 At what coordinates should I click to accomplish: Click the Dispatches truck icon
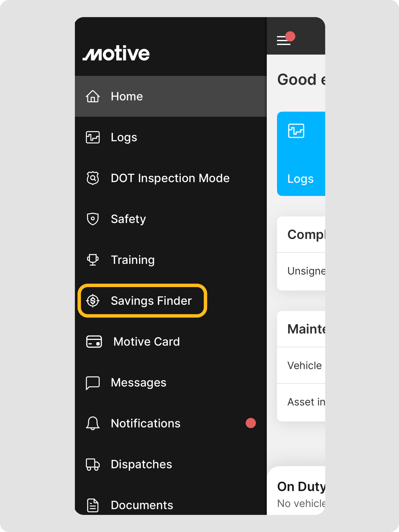93,464
